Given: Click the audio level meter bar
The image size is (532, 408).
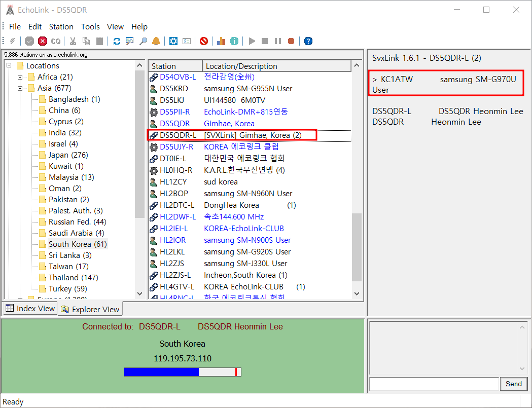Looking at the screenshot, I should (183, 372).
